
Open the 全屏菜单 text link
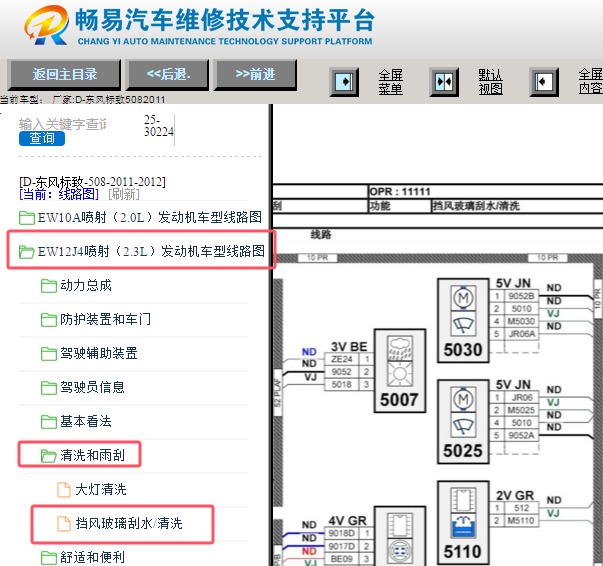click(x=390, y=82)
